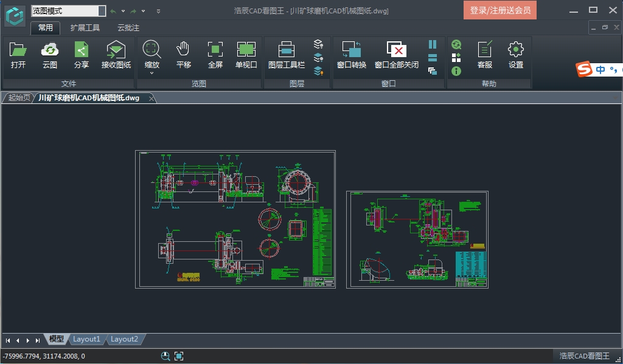The height and width of the screenshot is (364, 623).
Task: Restore down the inner drawing document window
Action: (x=605, y=28)
